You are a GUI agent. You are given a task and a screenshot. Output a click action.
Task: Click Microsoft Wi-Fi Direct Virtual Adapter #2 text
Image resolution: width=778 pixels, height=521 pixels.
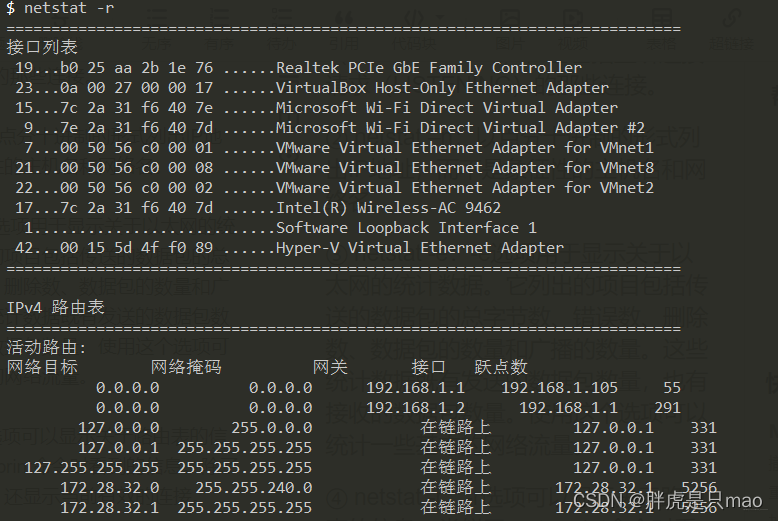(x=460, y=128)
